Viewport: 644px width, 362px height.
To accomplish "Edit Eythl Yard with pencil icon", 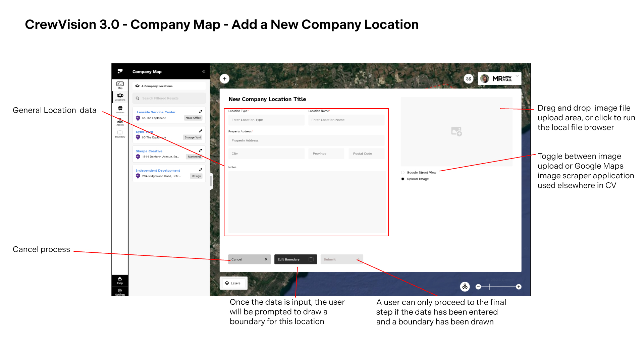I will [x=200, y=131].
